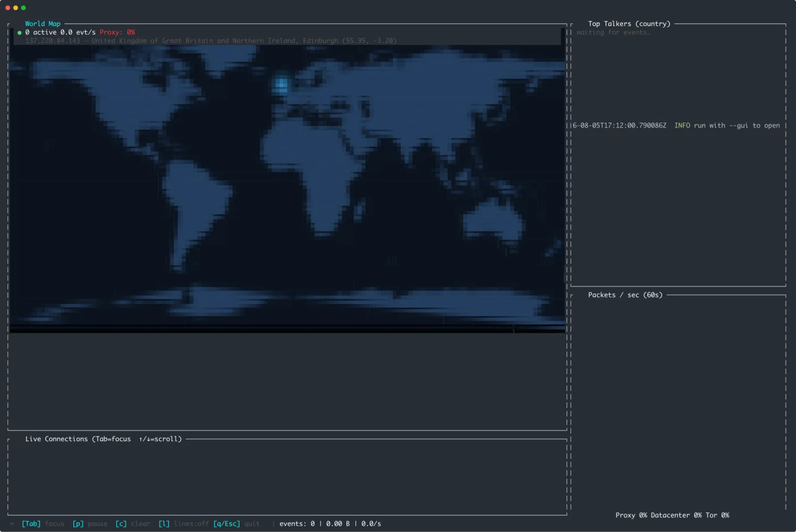The width and height of the screenshot is (796, 532).
Task: Click the INFO 'run with --gui to open' log line
Action: (676, 126)
